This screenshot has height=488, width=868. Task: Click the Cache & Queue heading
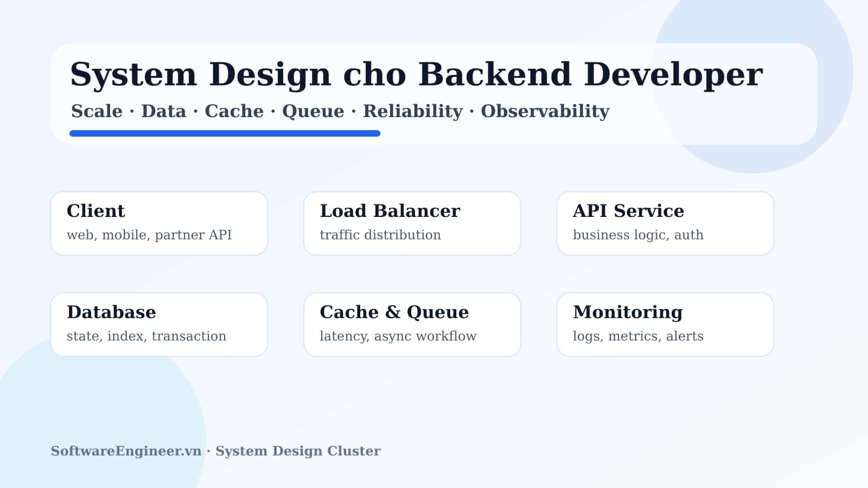point(394,312)
